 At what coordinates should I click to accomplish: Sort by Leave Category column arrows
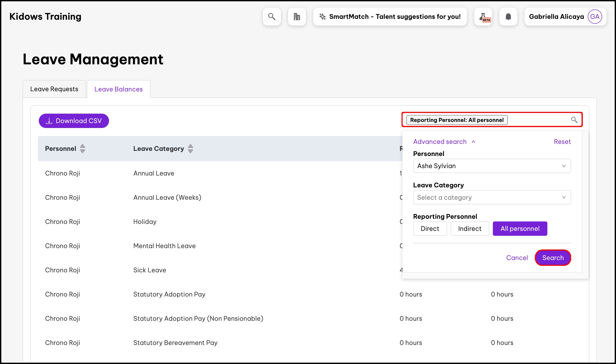(190, 149)
